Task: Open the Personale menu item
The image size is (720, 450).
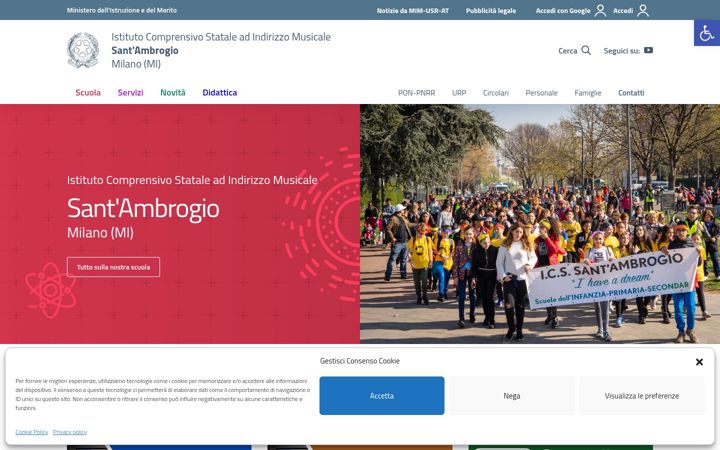Action: (541, 93)
